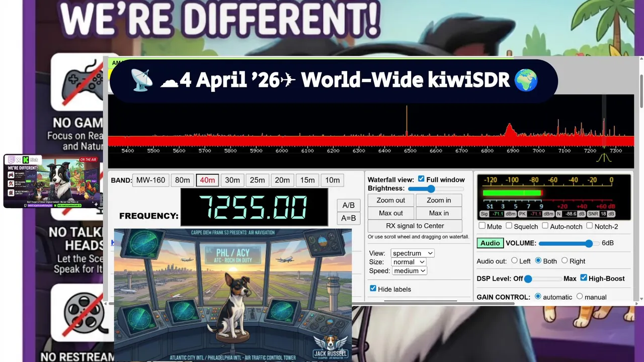Open the View spectrum dropdown
Screen dimensions: 644x362
(x=412, y=253)
